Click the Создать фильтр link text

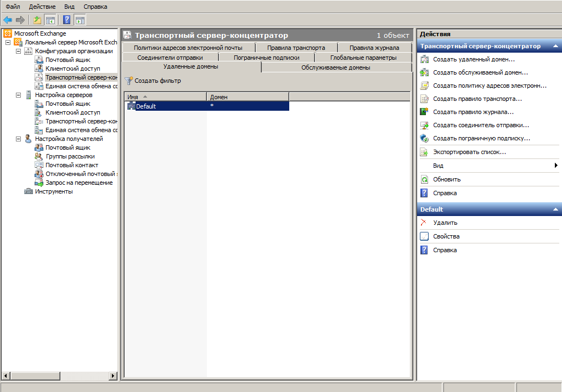pyautogui.click(x=158, y=81)
